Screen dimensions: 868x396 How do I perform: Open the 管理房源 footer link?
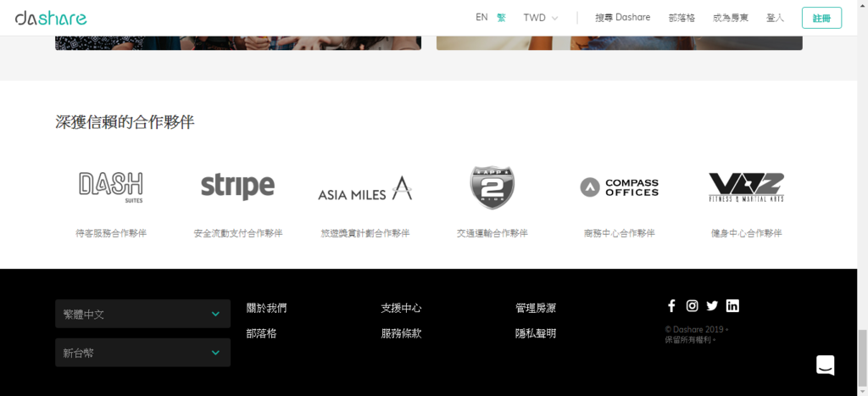(x=536, y=309)
